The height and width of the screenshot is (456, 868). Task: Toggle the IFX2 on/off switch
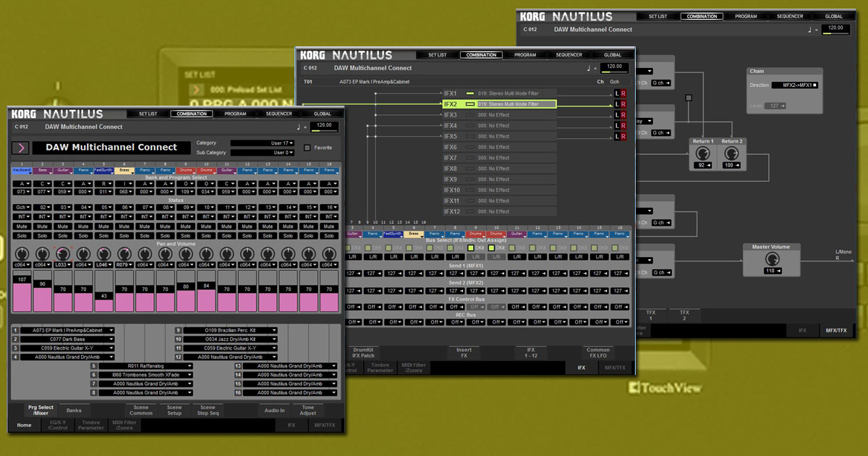coord(470,104)
